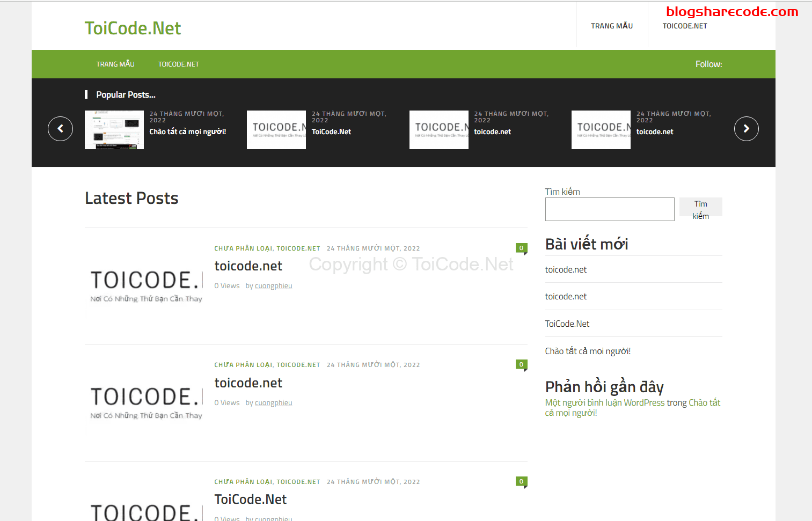Open comment count badge on first latest post

[x=521, y=248]
